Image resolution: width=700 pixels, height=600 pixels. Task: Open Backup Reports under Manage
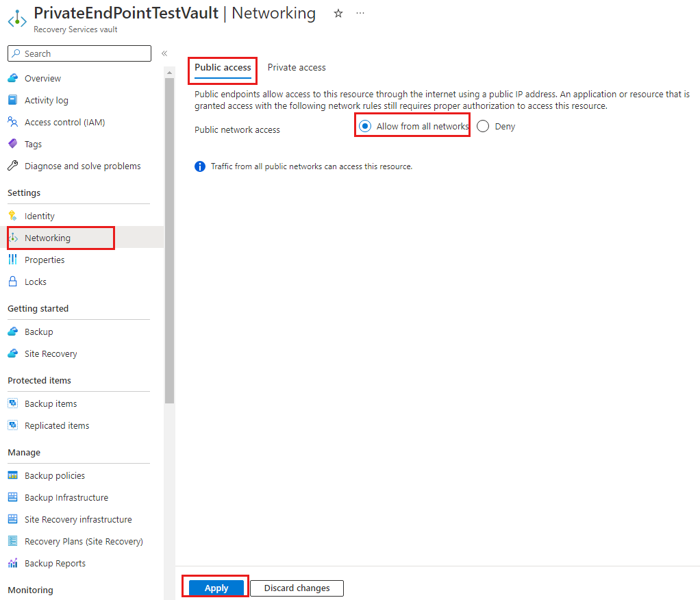pos(55,564)
